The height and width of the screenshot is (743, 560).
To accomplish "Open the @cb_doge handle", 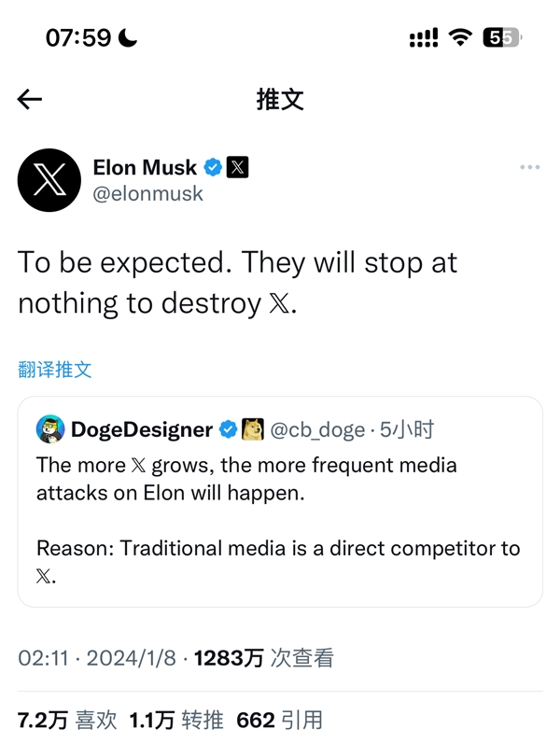I will tap(317, 429).
